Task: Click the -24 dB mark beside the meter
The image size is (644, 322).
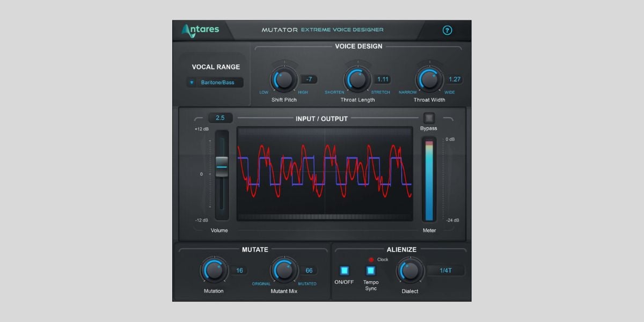Action: pyautogui.click(x=453, y=220)
